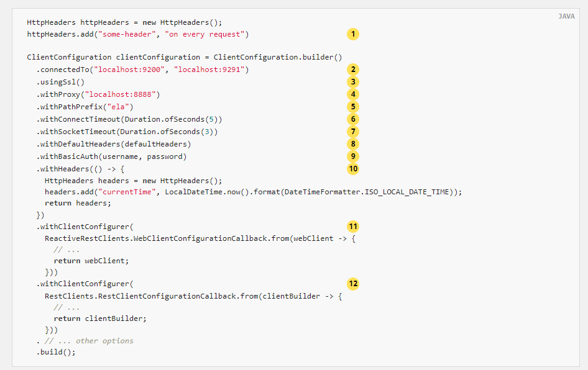Image resolution: width=588 pixels, height=370 pixels.
Task: Click callout badge 11 beside first withClientConfigurer
Action: coord(353,226)
